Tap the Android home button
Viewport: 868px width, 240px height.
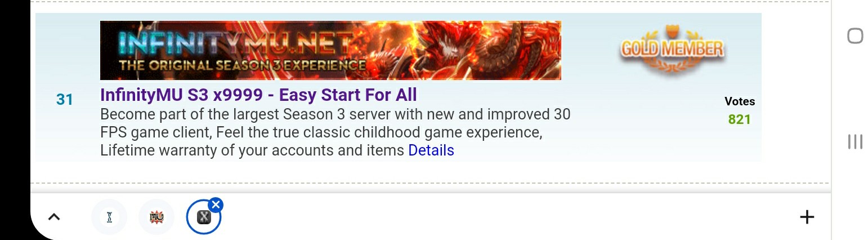tap(855, 36)
